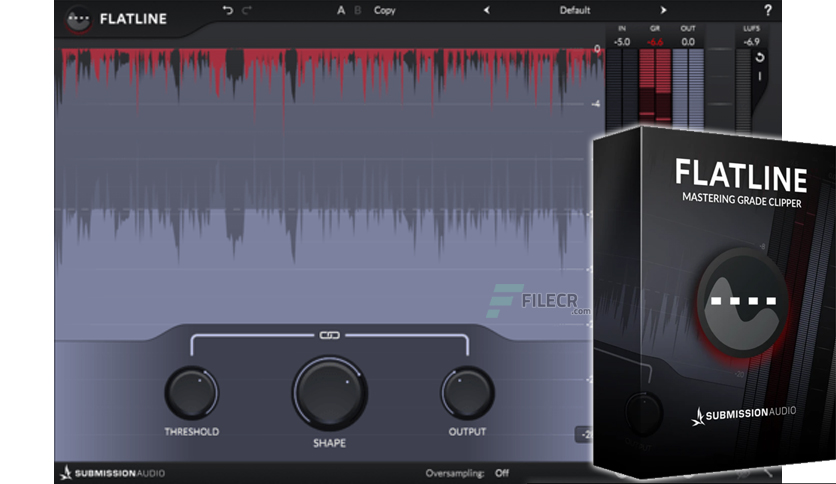Click the Flatline logo icon
This screenshot has width=836, height=484.
click(78, 19)
